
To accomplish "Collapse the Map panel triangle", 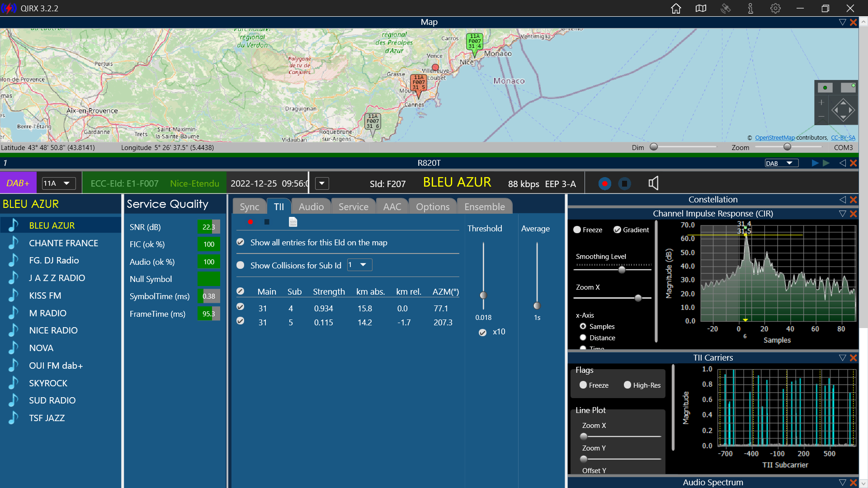I will [843, 22].
